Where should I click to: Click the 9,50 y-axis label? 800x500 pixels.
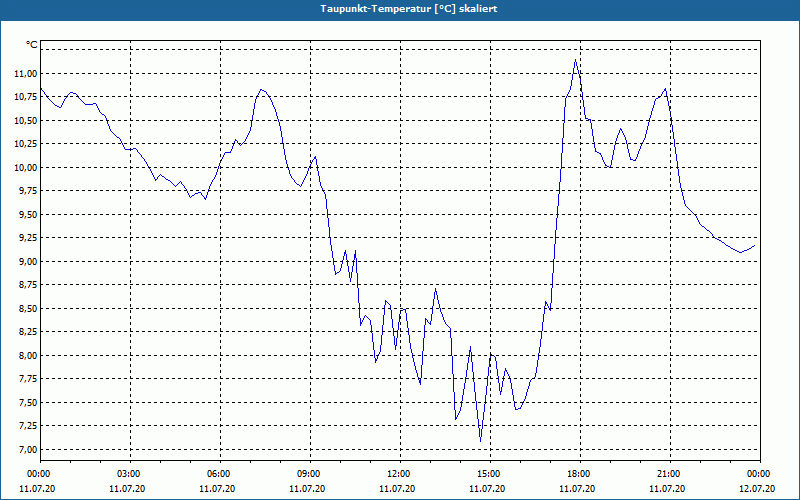click(29, 214)
